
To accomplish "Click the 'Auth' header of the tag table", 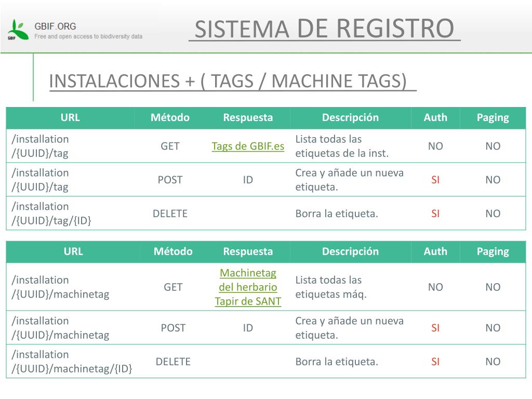I will (435, 117).
